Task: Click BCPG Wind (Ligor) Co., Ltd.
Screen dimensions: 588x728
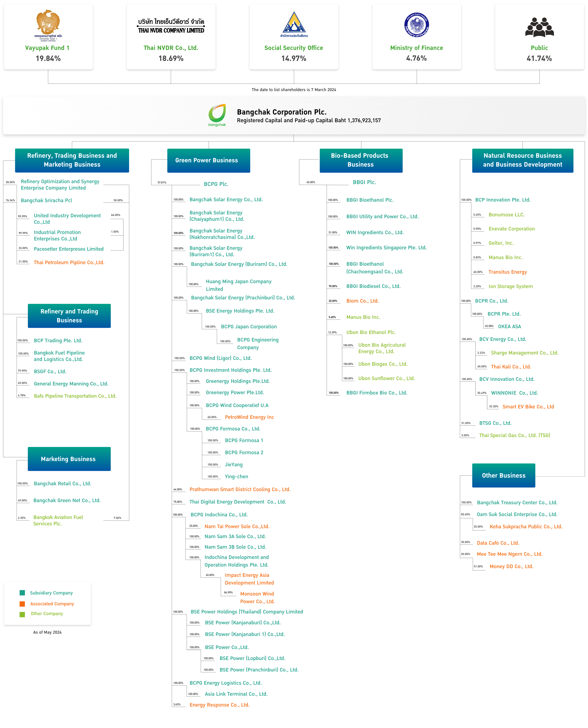Action: click(221, 358)
